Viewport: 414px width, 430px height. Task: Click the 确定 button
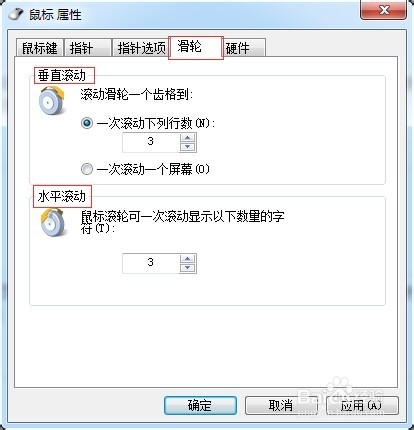pos(200,405)
